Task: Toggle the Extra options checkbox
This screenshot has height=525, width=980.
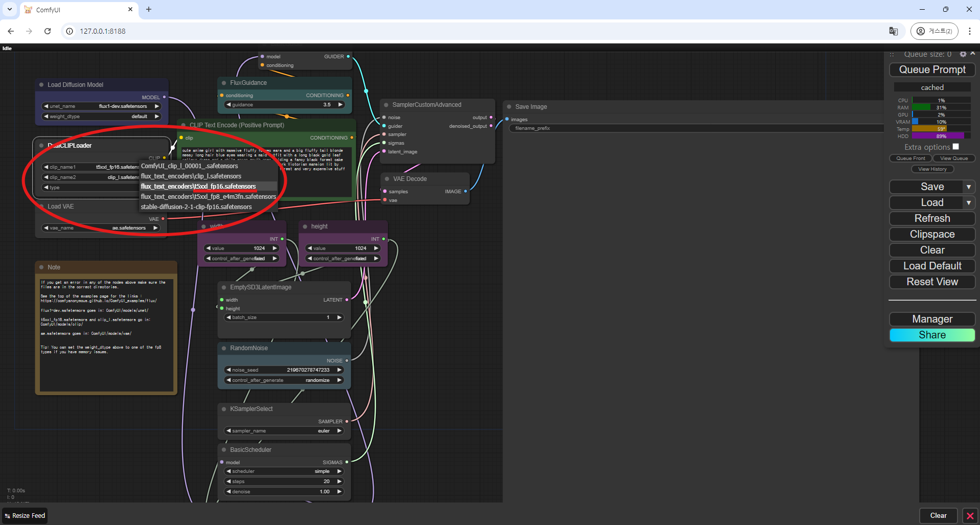Action: (x=955, y=147)
